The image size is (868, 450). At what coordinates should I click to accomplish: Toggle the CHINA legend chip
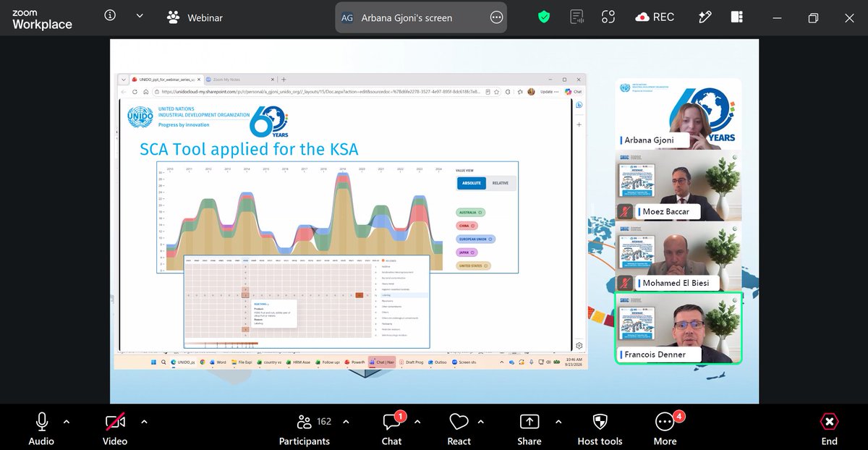pyautogui.click(x=466, y=226)
